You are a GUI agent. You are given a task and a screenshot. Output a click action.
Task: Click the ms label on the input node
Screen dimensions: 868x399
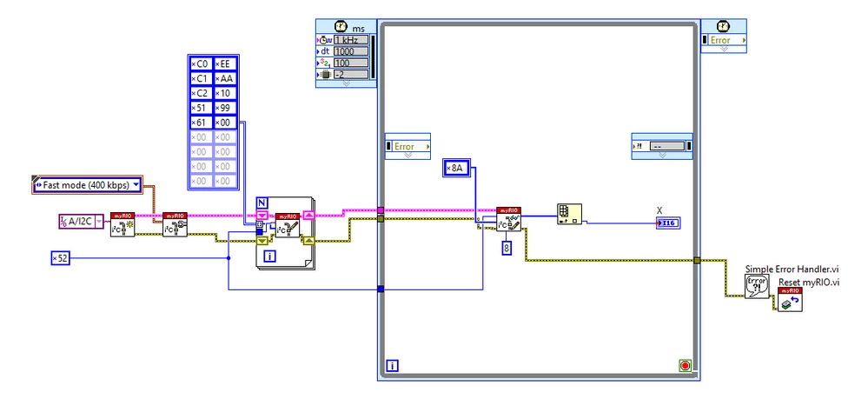359,27
